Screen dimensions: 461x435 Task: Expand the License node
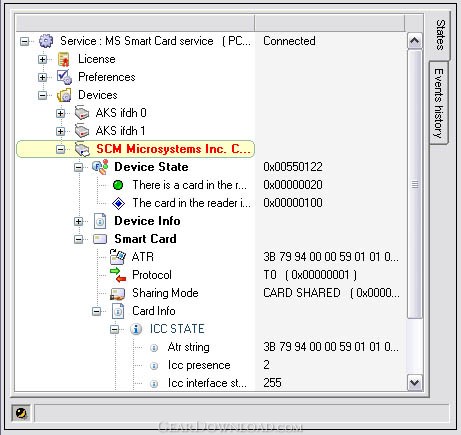(x=42, y=59)
